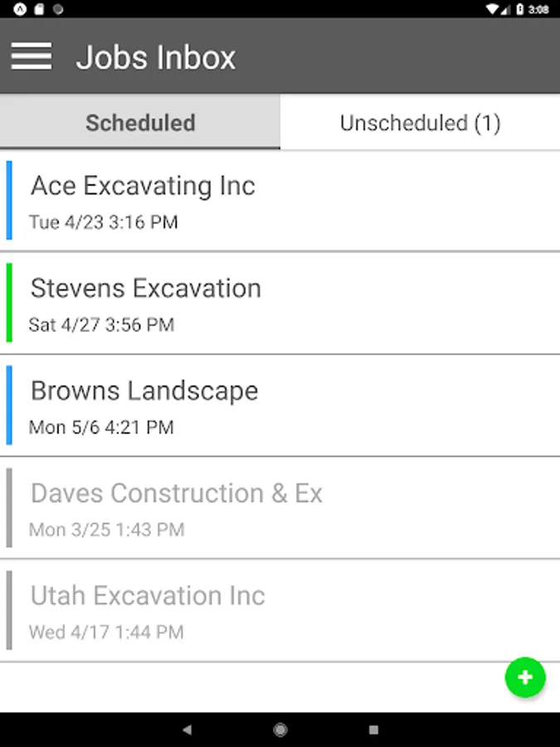This screenshot has width=560, height=747.
Task: Tap the Wi-Fi icon in status bar
Action: tap(491, 9)
